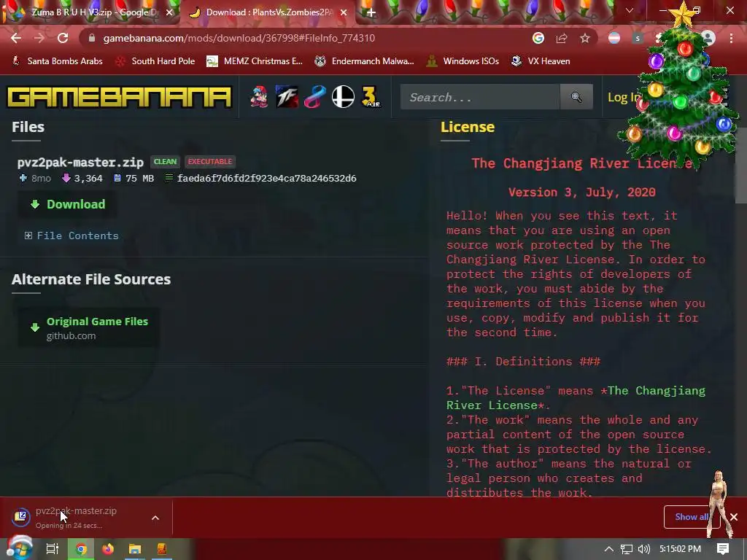Open the Team Fortress 2 game icon
747x560 pixels.
click(287, 97)
